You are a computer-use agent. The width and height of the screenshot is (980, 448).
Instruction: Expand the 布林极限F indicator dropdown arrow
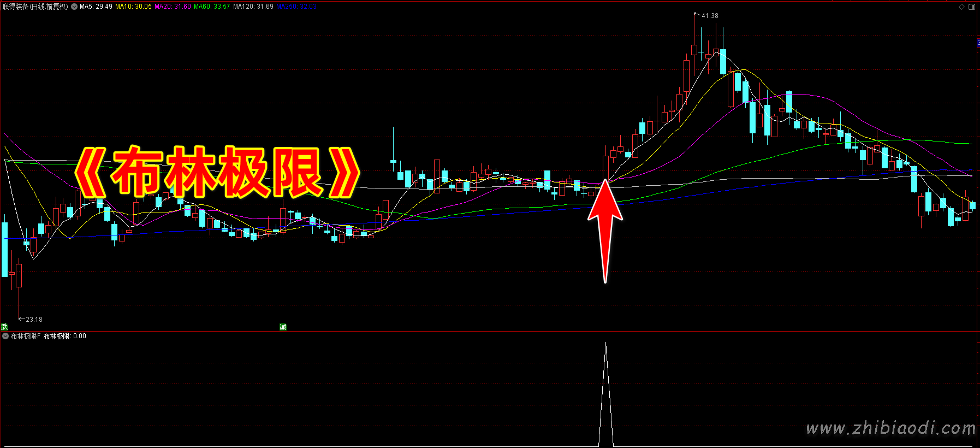5,337
